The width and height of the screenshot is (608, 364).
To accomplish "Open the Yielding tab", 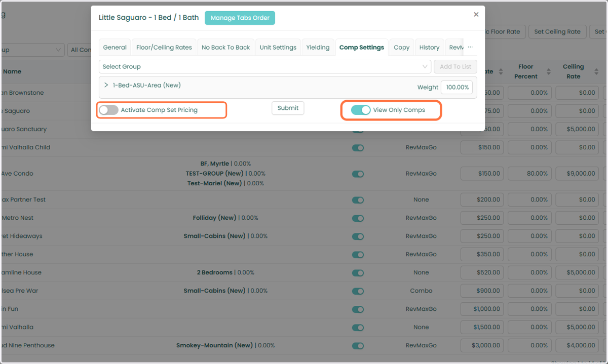I will [x=318, y=47].
